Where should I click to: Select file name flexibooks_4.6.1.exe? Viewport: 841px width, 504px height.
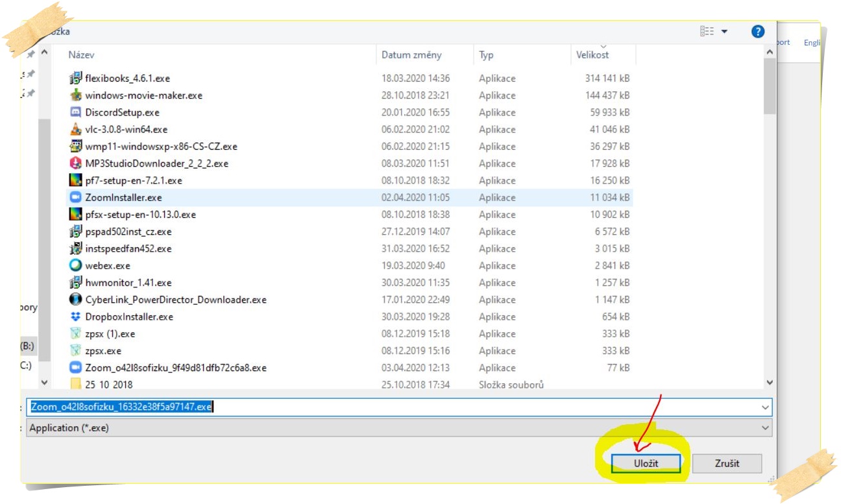tap(128, 78)
